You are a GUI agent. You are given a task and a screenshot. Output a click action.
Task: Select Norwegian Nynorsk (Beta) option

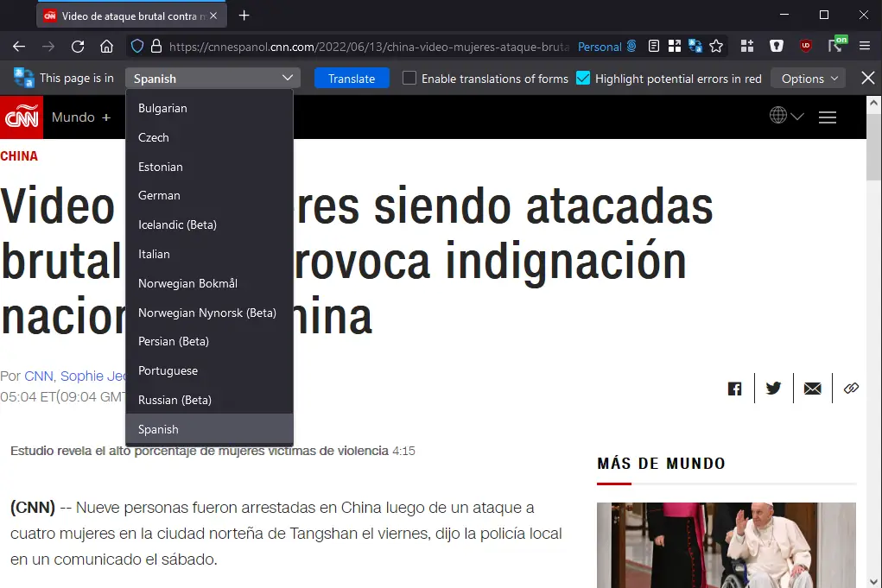tap(209, 313)
